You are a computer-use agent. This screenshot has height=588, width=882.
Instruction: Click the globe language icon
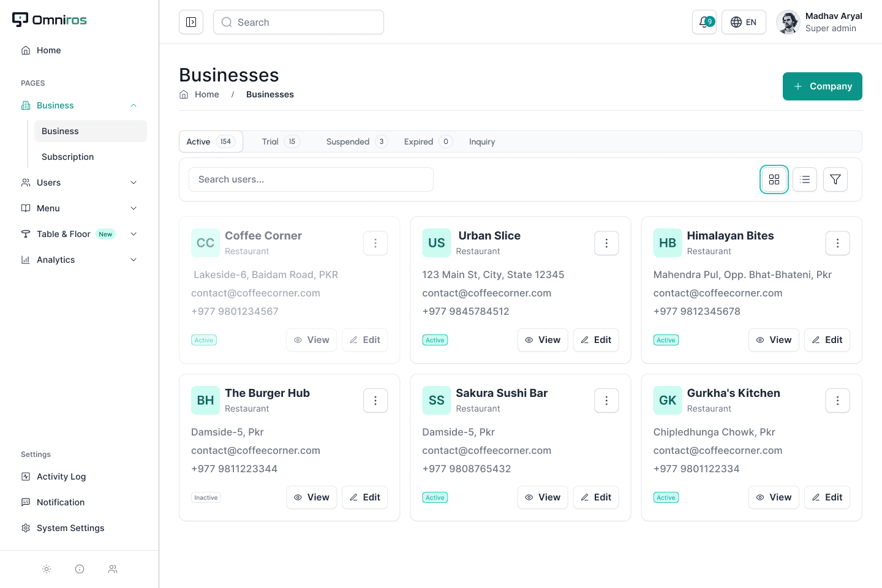pyautogui.click(x=736, y=22)
